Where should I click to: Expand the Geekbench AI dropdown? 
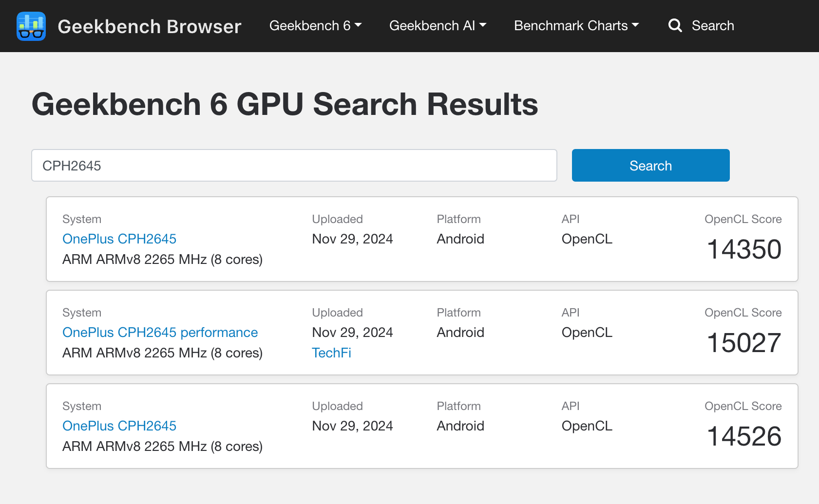point(438,26)
